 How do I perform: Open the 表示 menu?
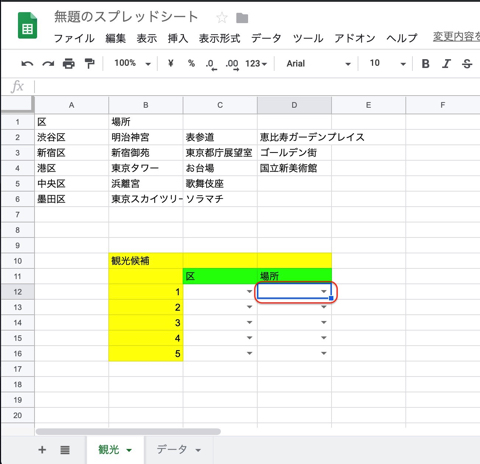click(147, 38)
